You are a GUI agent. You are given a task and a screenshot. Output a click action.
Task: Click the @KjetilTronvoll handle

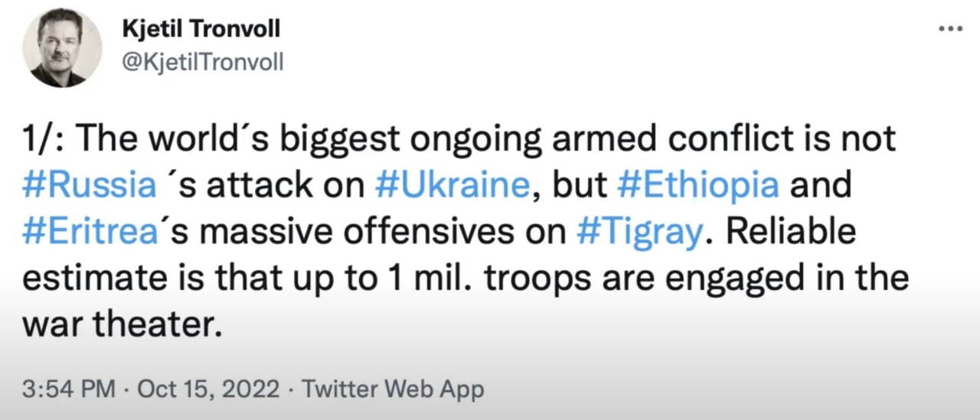[203, 62]
